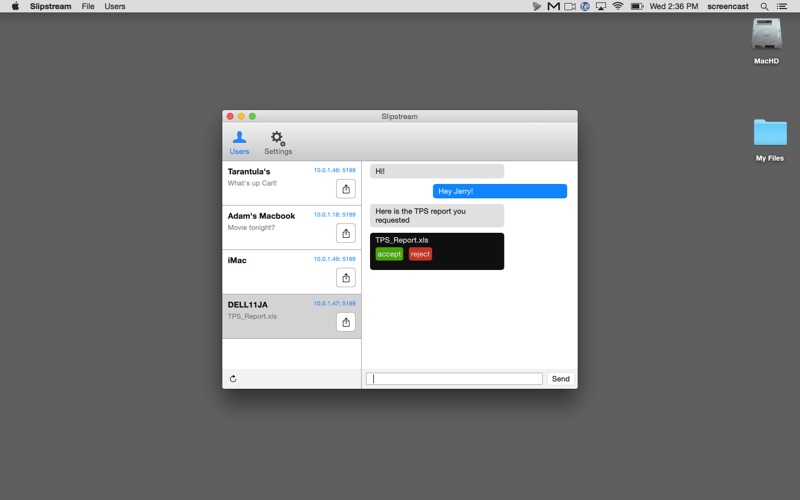
Task: Click "What's up Carl!" message preview
Action: tap(252, 183)
